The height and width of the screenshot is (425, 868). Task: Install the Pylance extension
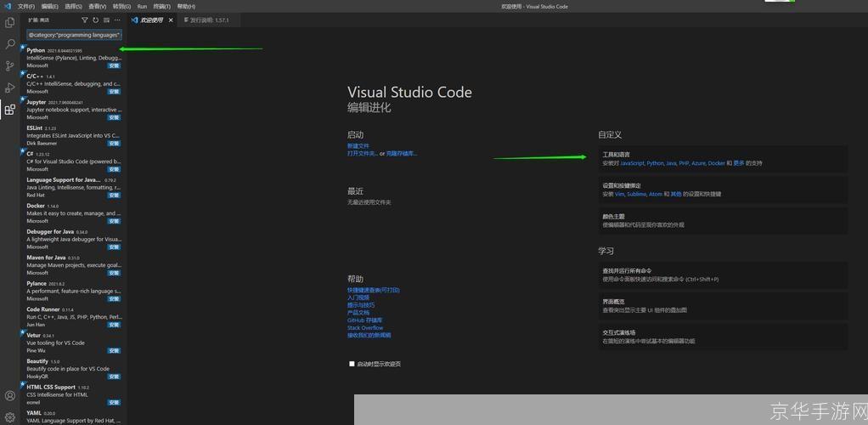pyautogui.click(x=114, y=298)
